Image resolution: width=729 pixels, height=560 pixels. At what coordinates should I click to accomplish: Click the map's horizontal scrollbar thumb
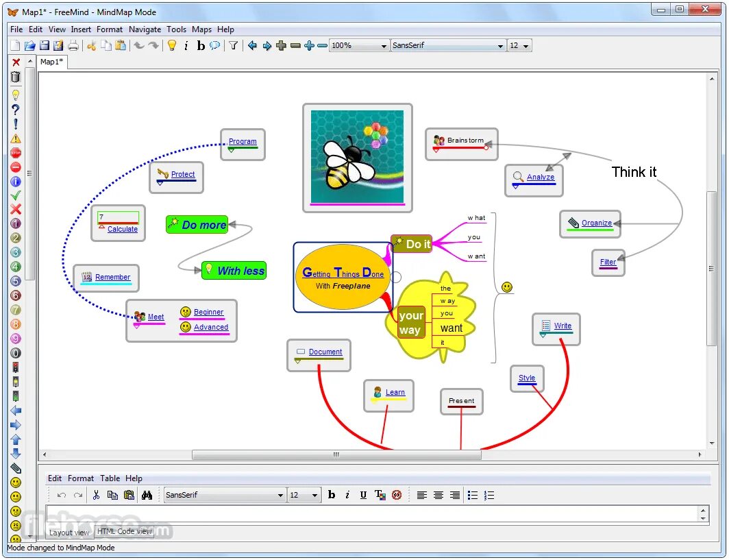(x=336, y=455)
